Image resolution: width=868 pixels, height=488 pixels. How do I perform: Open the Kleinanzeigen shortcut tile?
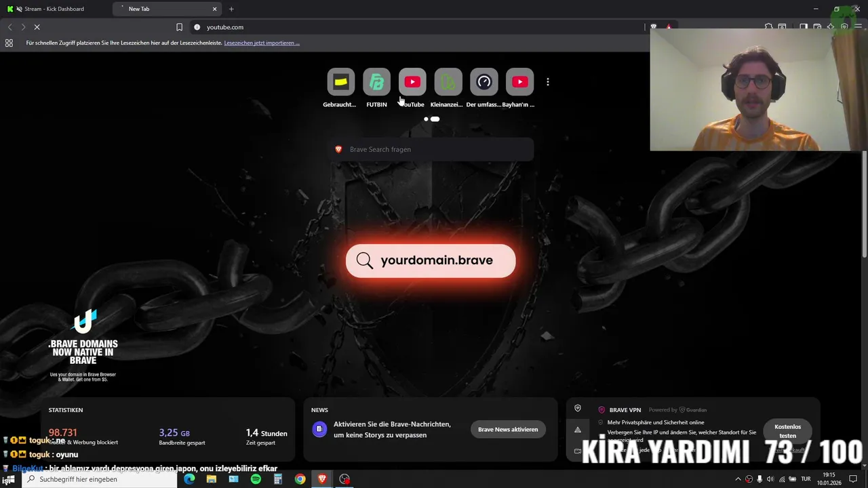coord(448,82)
